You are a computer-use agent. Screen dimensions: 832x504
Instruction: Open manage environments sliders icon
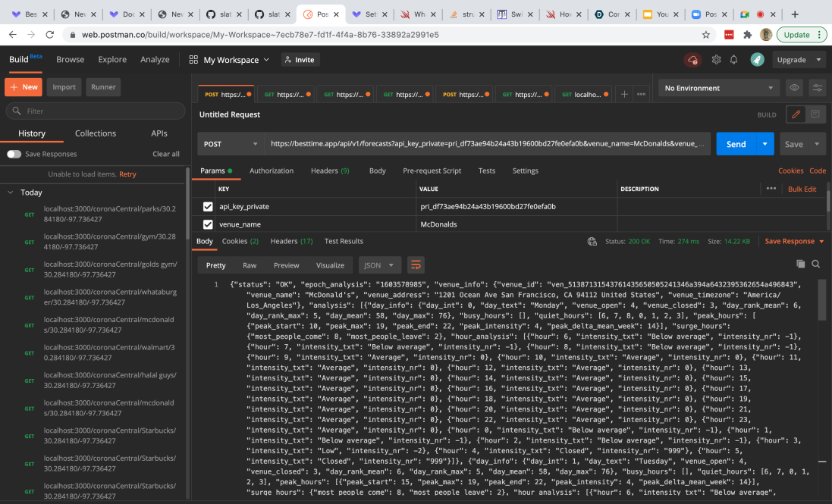pos(817,88)
